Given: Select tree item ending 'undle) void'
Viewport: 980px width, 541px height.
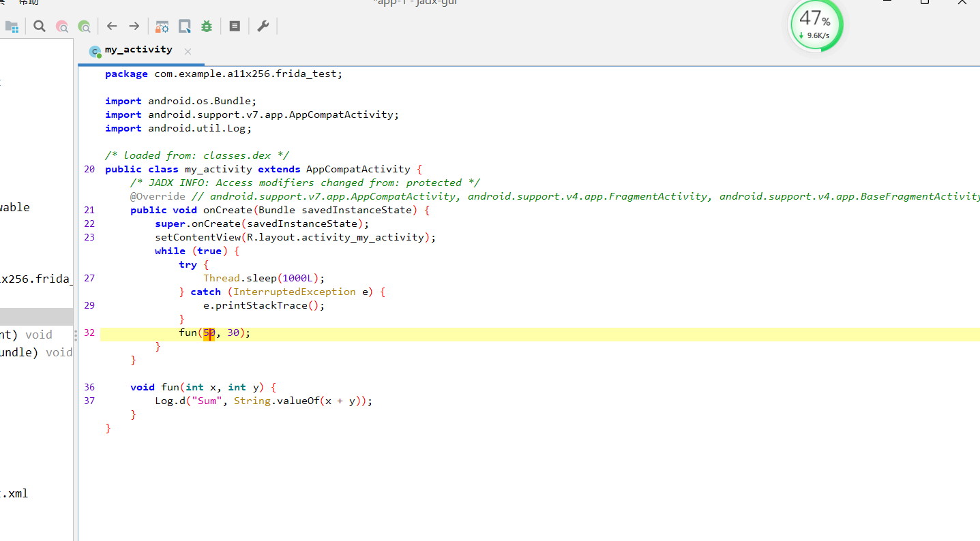Looking at the screenshot, I should (36, 352).
